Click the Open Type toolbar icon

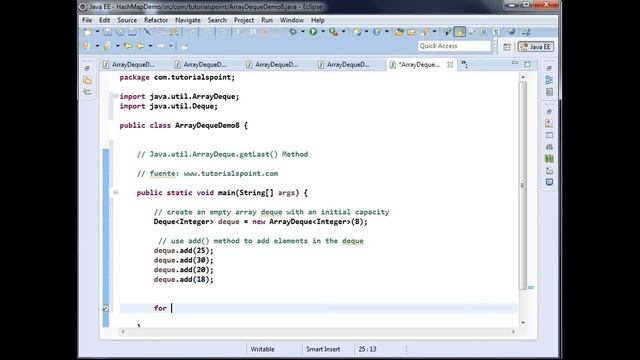pyautogui.click(x=399, y=32)
